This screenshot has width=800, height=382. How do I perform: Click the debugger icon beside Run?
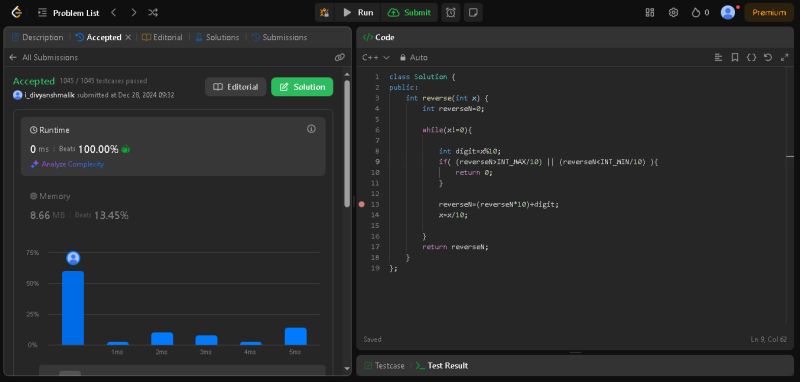pos(324,13)
